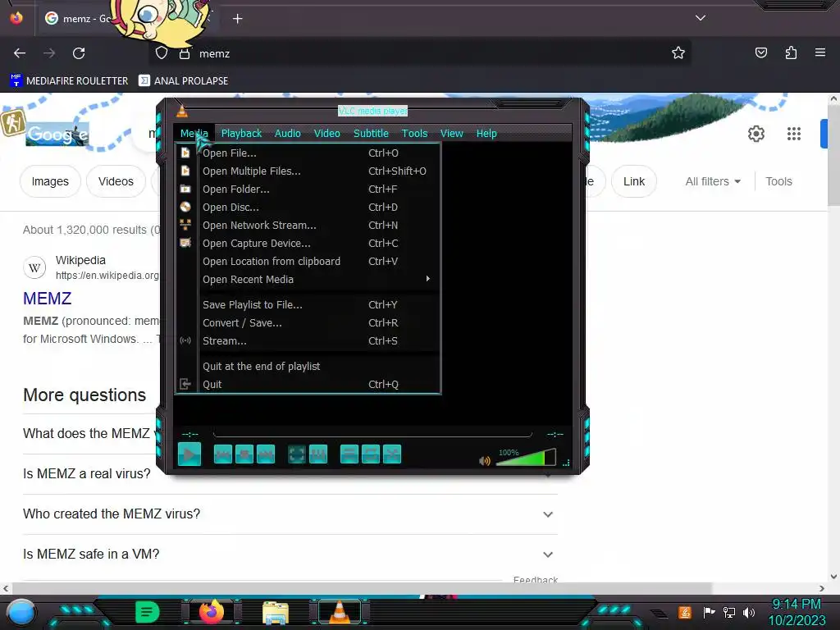Click the VLC playback seek bar
The image size is (840, 630).
point(372,434)
